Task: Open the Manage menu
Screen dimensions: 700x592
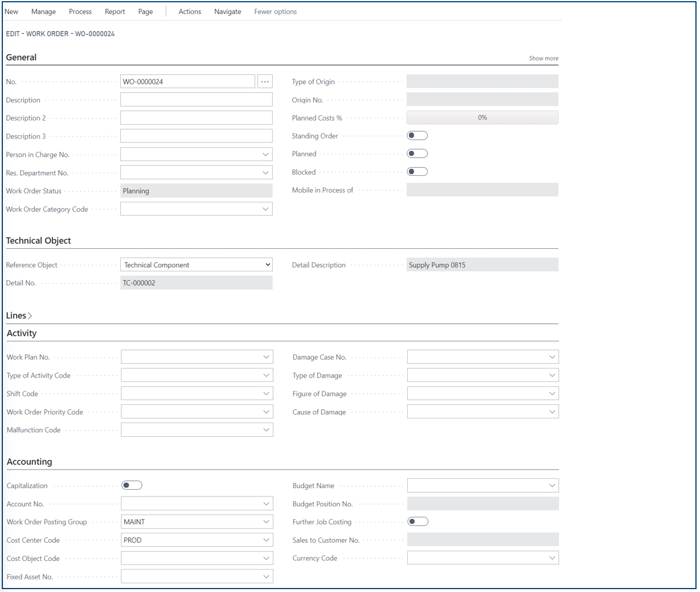Action: [x=44, y=11]
